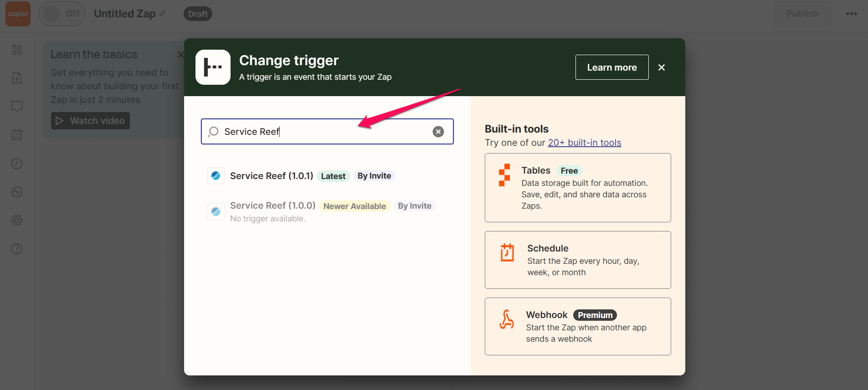The height and width of the screenshot is (390, 868).
Task: Click the Learn more button
Action: [612, 67]
